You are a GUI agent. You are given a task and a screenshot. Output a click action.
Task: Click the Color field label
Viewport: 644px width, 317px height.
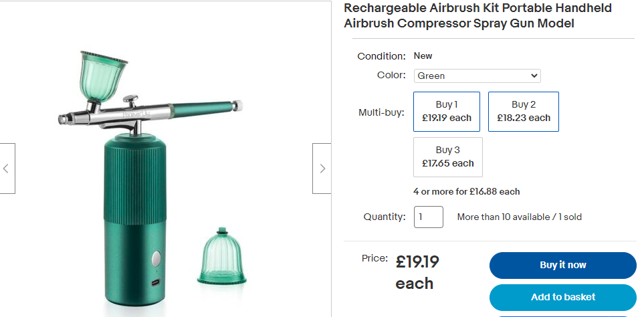click(391, 75)
